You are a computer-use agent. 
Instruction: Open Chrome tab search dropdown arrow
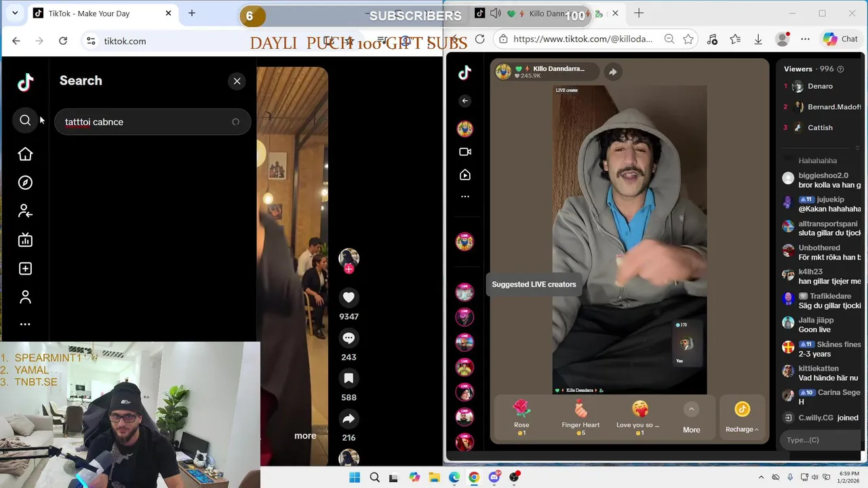[x=15, y=13]
